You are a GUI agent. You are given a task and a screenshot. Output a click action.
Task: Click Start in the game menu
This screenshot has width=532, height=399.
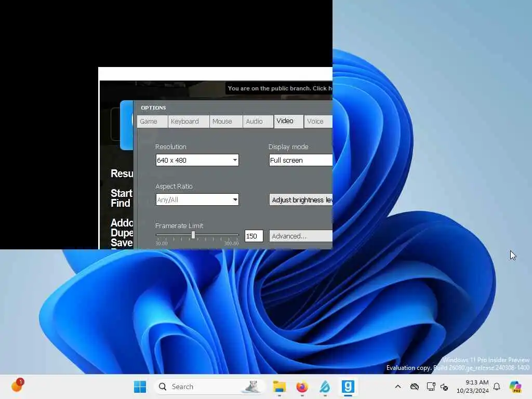click(122, 193)
